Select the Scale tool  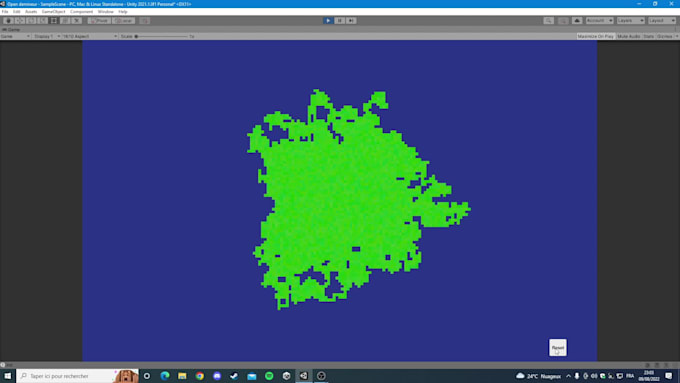click(x=42, y=20)
